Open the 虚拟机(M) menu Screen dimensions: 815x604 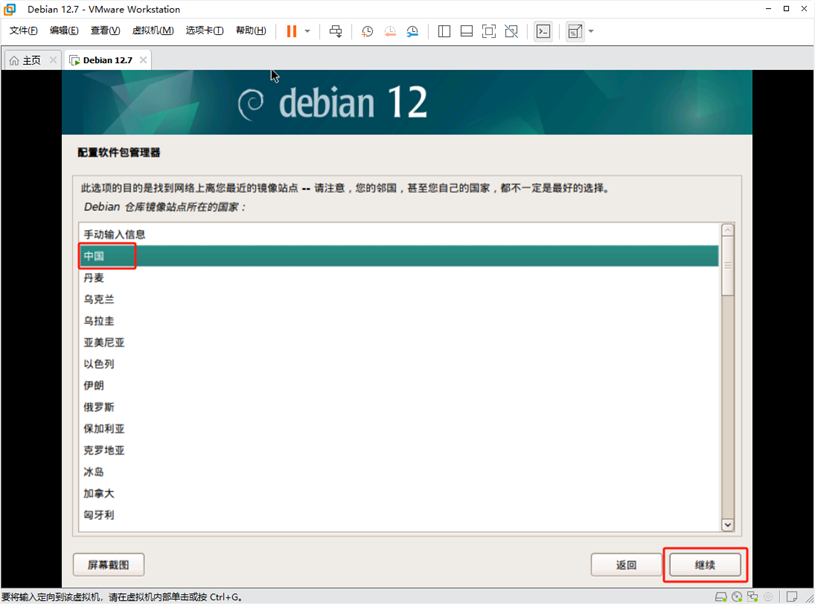click(153, 31)
